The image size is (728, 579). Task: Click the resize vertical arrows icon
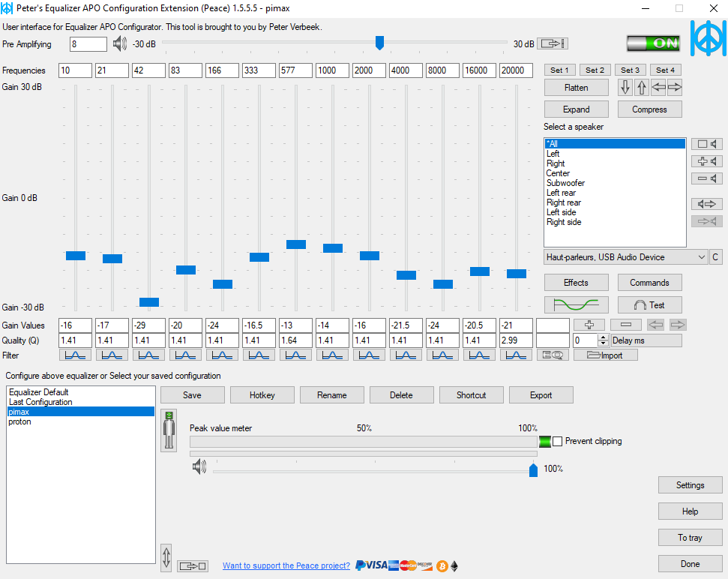tap(166, 558)
